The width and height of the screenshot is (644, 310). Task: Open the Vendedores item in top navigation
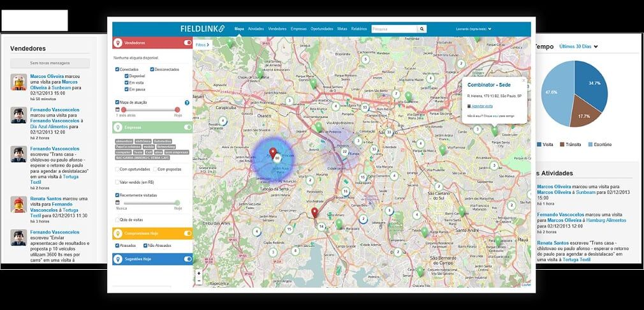277,29
